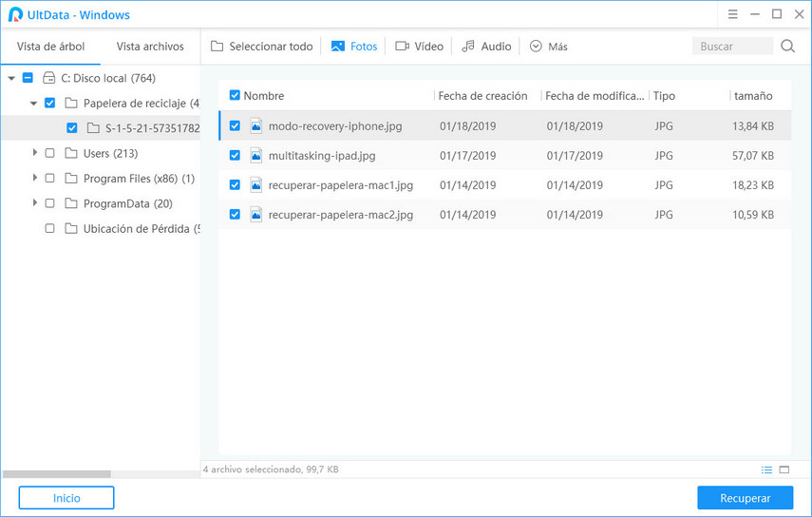Click the ProgramData folder icon

71,203
